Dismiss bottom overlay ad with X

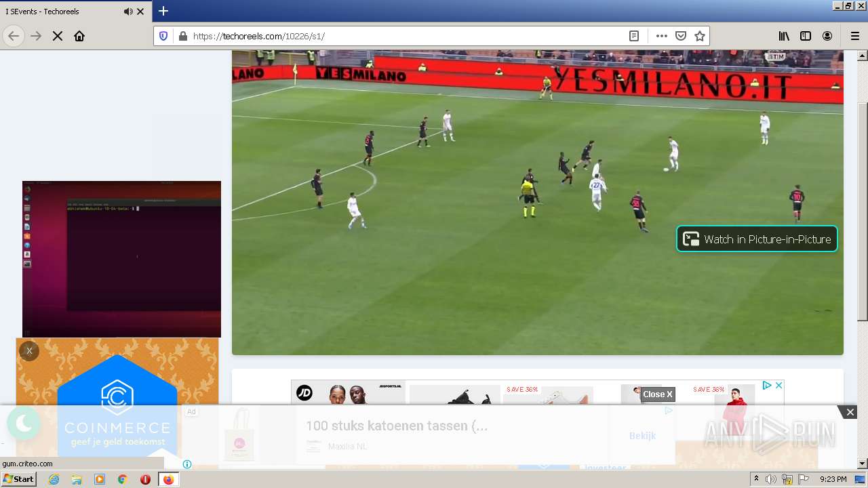coord(850,412)
